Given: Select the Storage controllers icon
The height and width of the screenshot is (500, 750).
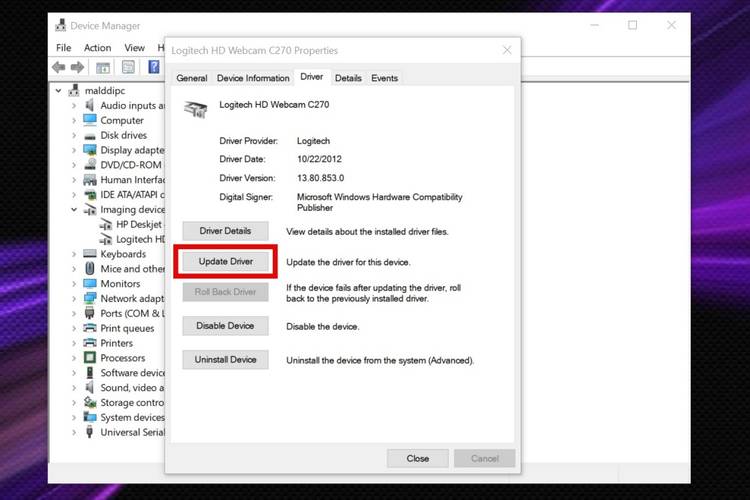Looking at the screenshot, I should click(90, 402).
